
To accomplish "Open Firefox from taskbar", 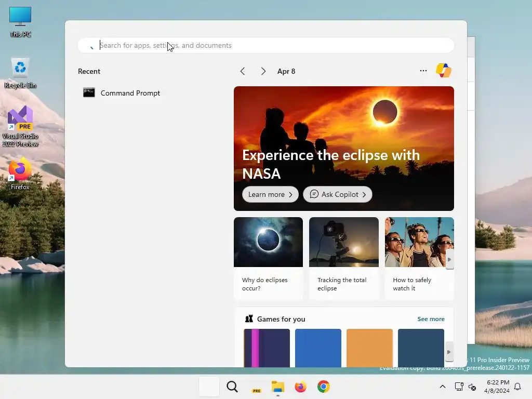I will 301,387.
